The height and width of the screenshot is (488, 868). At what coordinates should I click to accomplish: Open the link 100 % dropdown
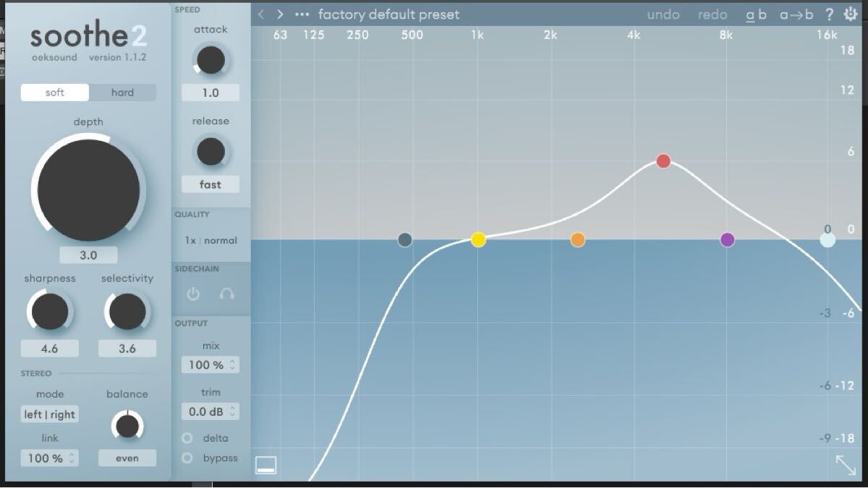click(x=50, y=458)
